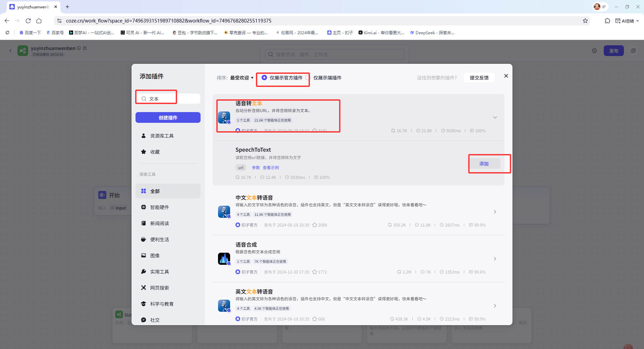Select the 新闻阅读 category

coord(168,223)
